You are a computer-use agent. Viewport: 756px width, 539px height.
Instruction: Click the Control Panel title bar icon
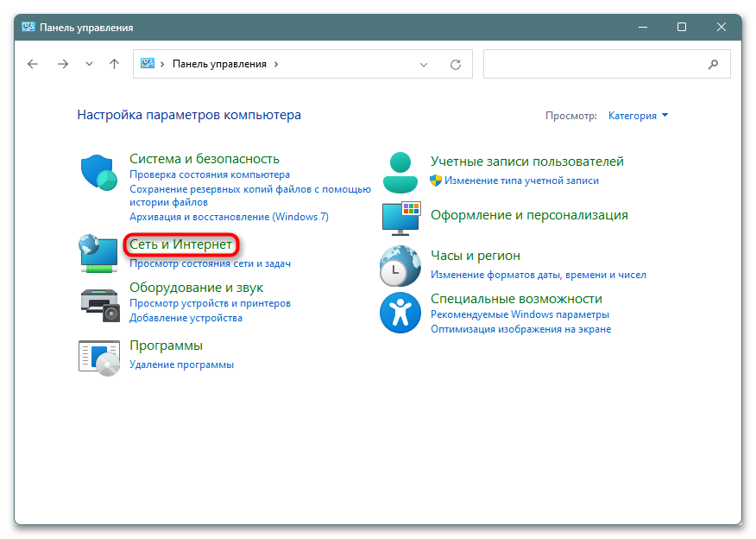(28, 27)
